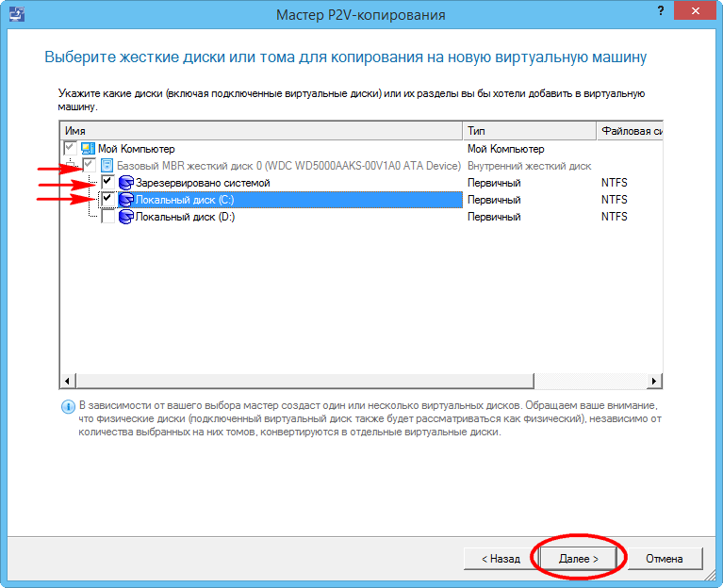This screenshot has width=723, height=588.
Task: Click the horizontal scrollbar thumb
Action: [304, 381]
